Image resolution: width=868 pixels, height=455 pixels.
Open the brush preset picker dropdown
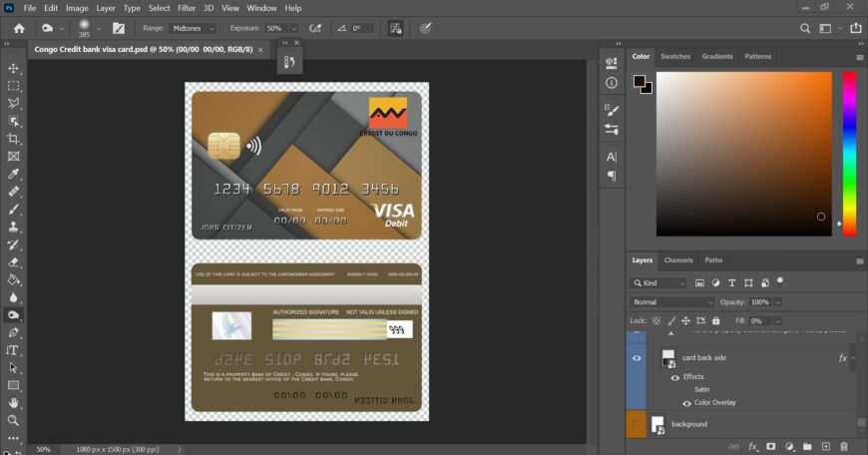[99, 28]
